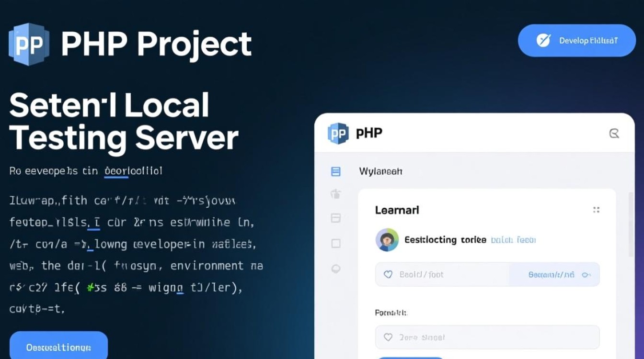Open the third sidebar icon with split panel
This screenshot has height=359, width=644.
[x=336, y=218]
